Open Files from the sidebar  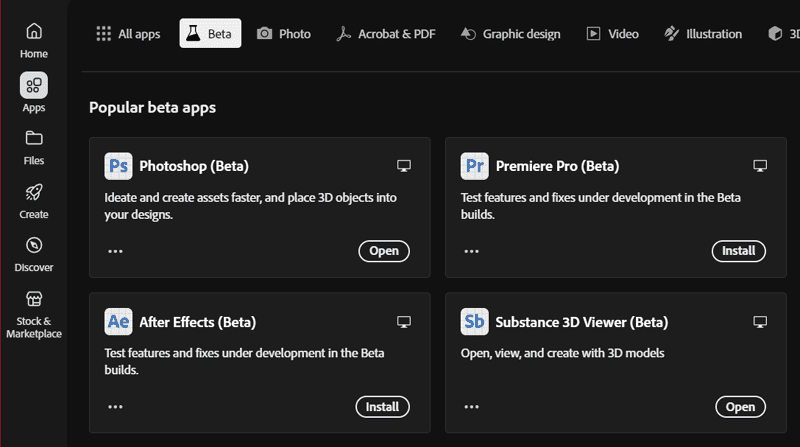tap(34, 147)
